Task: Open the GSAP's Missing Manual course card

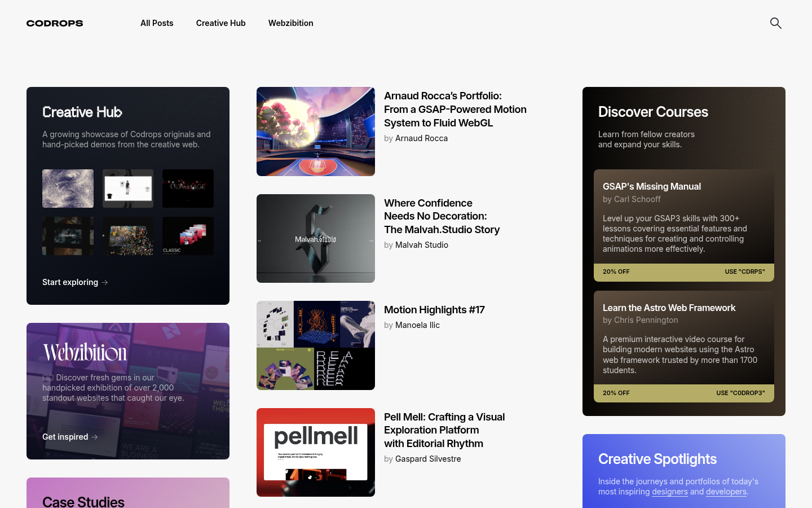Action: 683,217
